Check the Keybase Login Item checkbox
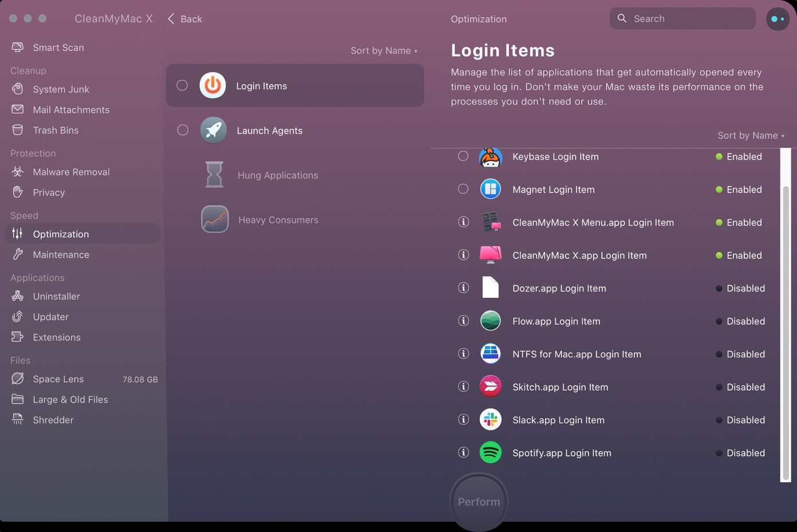 (463, 156)
